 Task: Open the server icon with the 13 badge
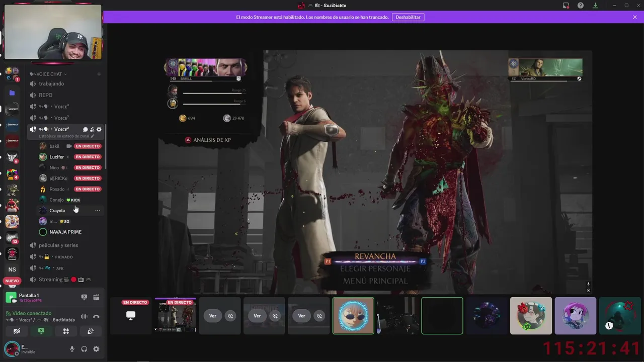[12, 237]
